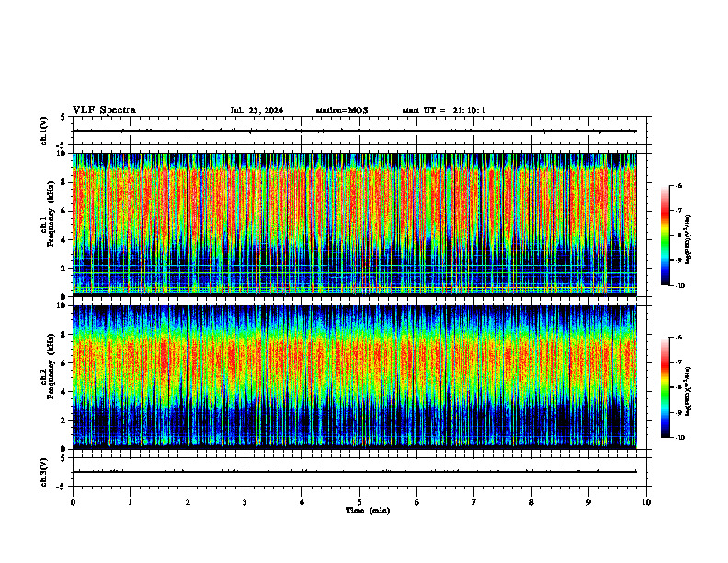Click the "10" tick on the time axis
Image resolution: width=728 pixels, height=563 pixels.
pyautogui.click(x=646, y=502)
